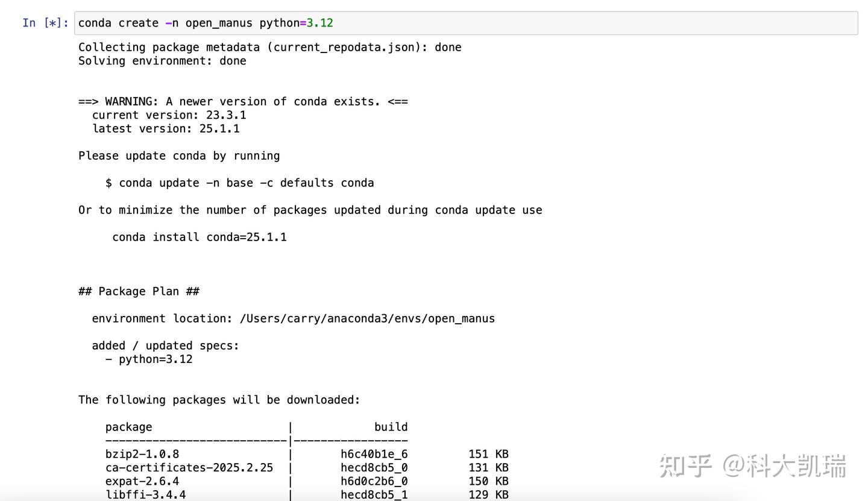The height and width of the screenshot is (501, 868).
Task: Click the '131 KB' size value
Action: pos(489,468)
